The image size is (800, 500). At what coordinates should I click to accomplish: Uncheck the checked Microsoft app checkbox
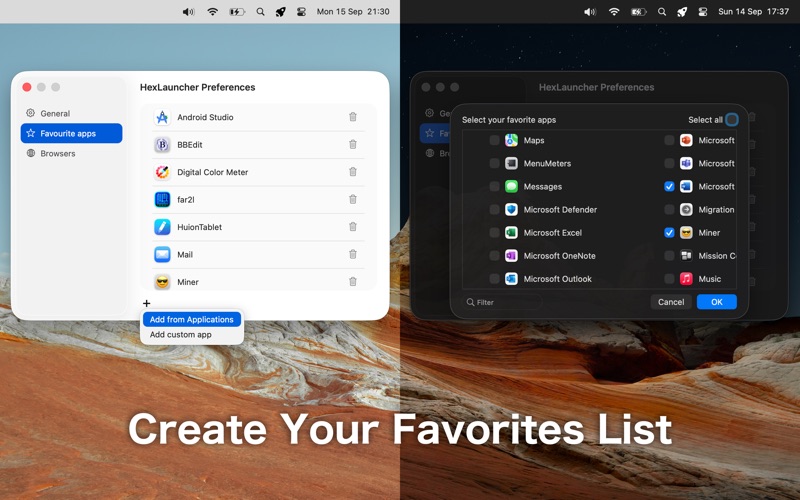click(669, 186)
